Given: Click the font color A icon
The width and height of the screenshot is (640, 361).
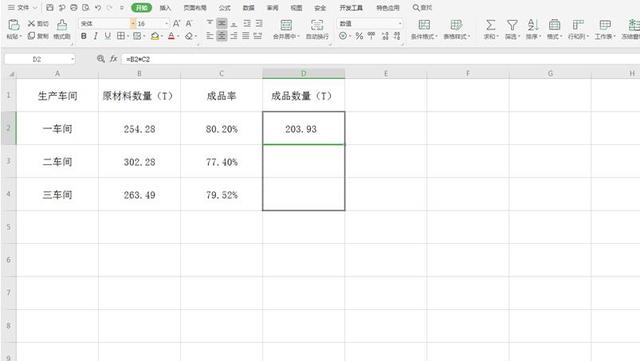Looking at the screenshot, I should pyautogui.click(x=171, y=36).
